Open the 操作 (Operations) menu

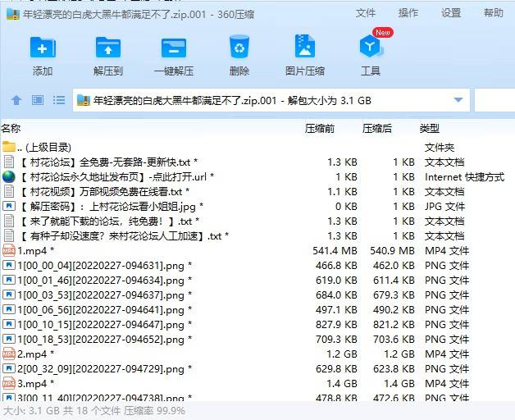(408, 13)
